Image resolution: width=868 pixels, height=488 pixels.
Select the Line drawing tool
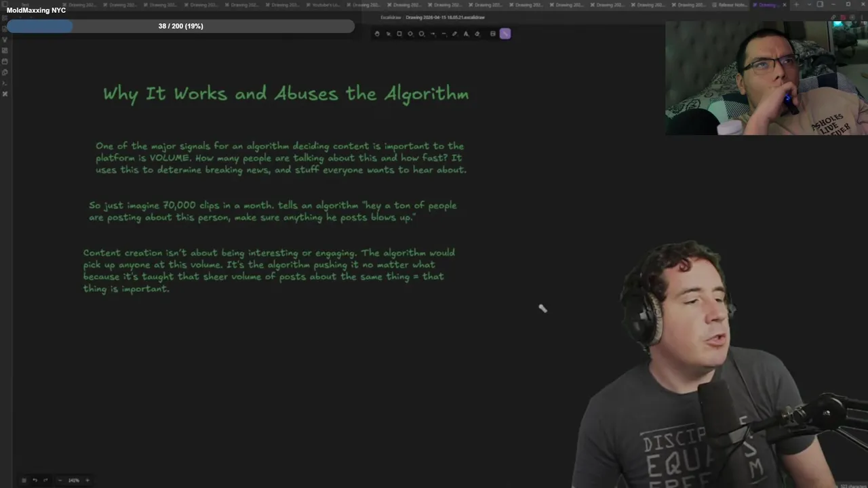[x=444, y=34]
